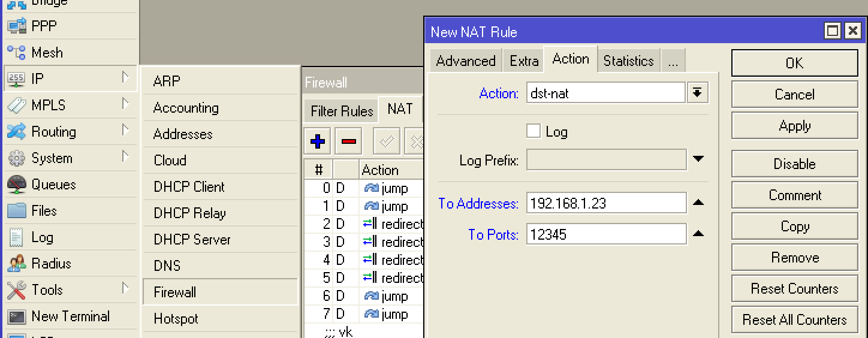
Task: Click the Comment button
Action: pos(795,195)
